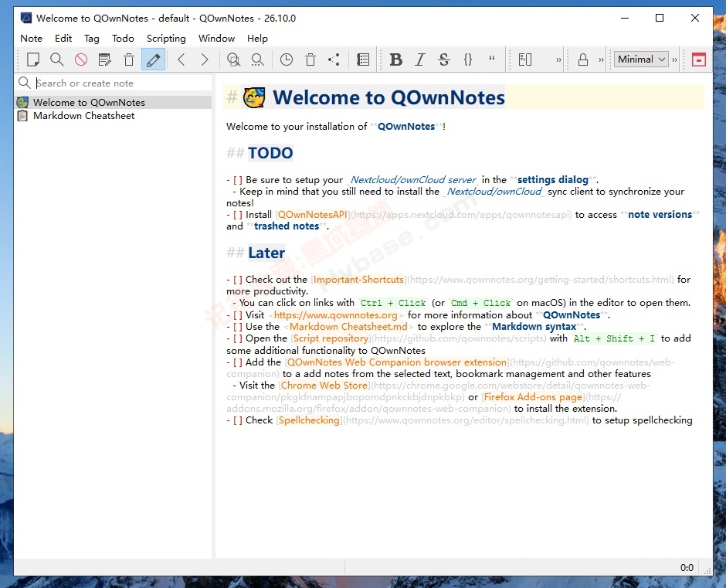Apply bold formatting
The image size is (726, 588).
(x=396, y=59)
